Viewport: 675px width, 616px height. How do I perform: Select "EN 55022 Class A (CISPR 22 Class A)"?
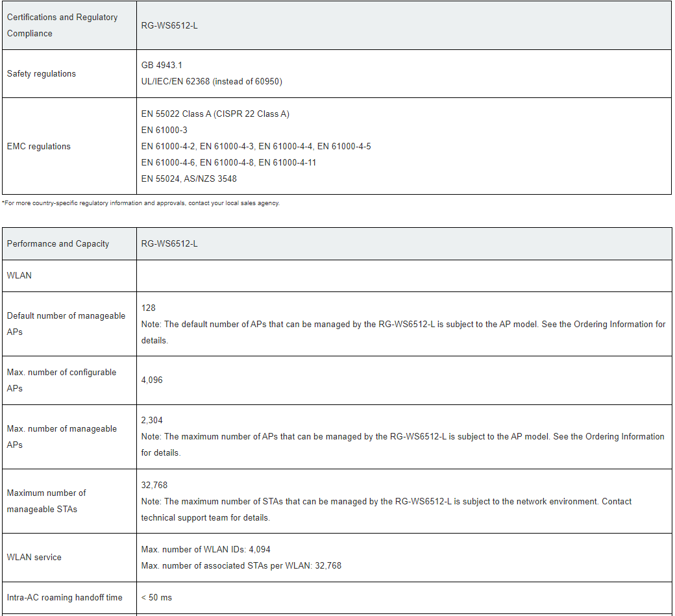click(x=215, y=114)
